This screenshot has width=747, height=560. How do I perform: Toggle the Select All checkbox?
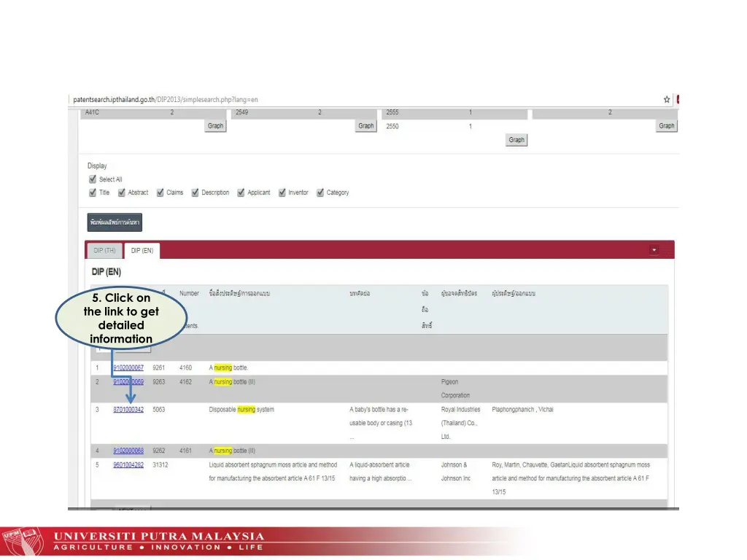click(93, 179)
